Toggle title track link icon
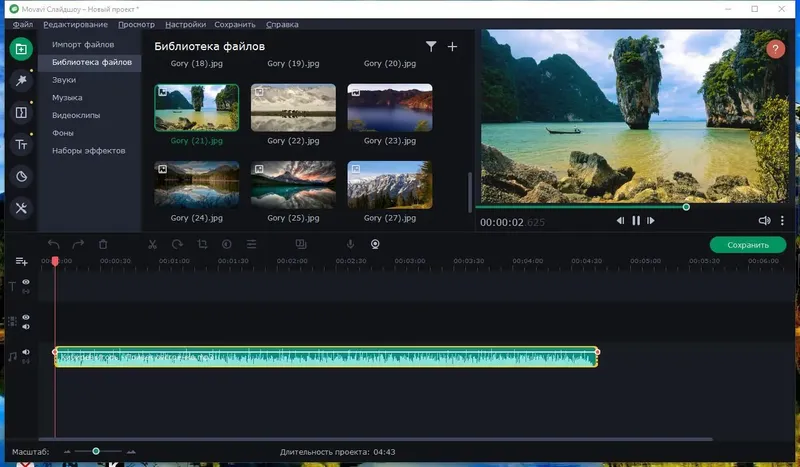 26,291
